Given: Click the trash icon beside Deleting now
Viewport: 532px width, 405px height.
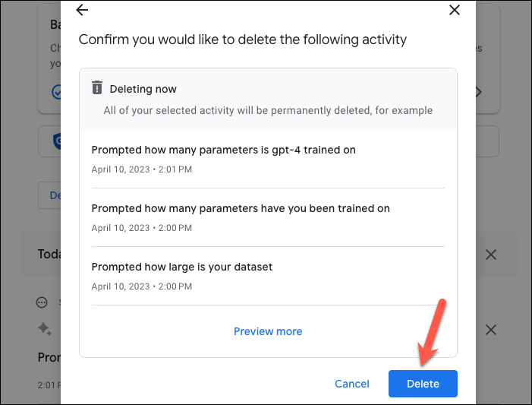Looking at the screenshot, I should 97,87.
